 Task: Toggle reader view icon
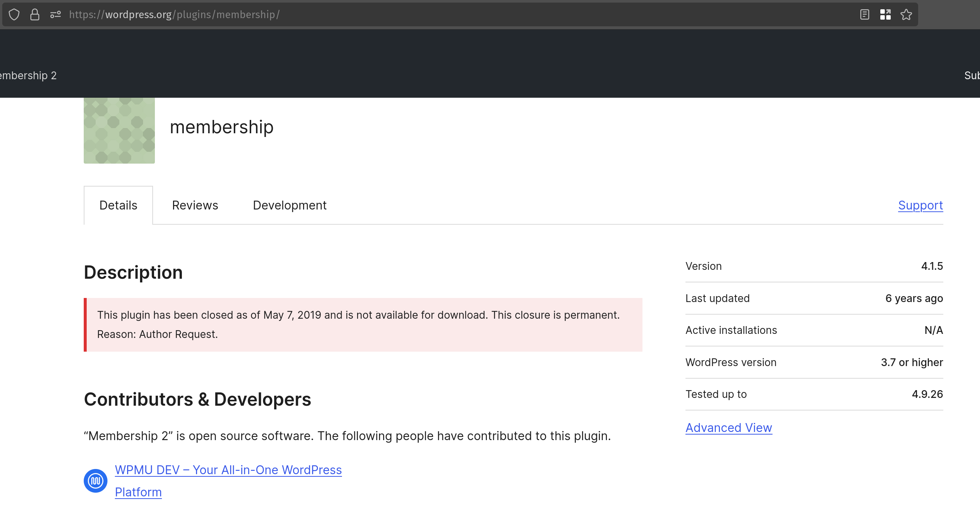click(x=864, y=14)
